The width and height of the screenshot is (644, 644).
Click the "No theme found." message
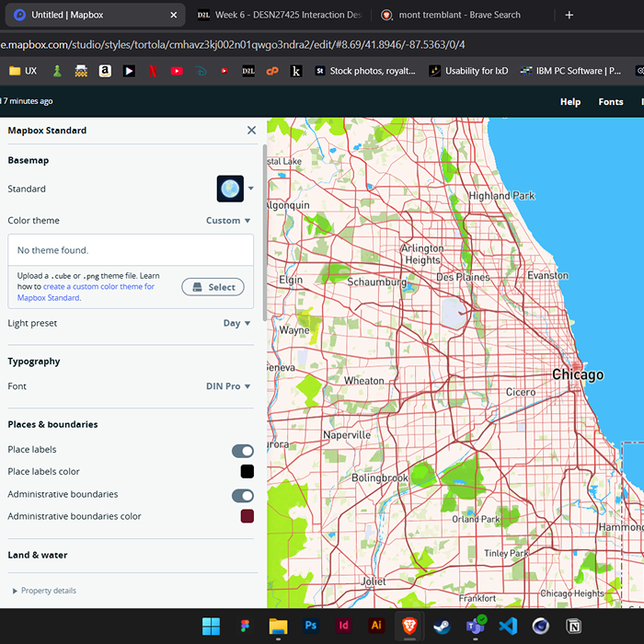(x=52, y=250)
